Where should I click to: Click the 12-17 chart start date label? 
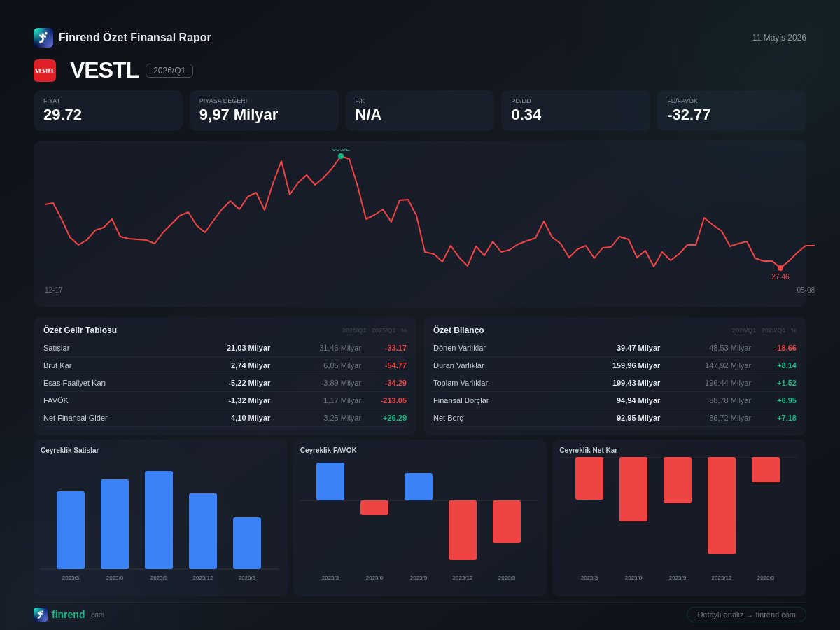(54, 290)
